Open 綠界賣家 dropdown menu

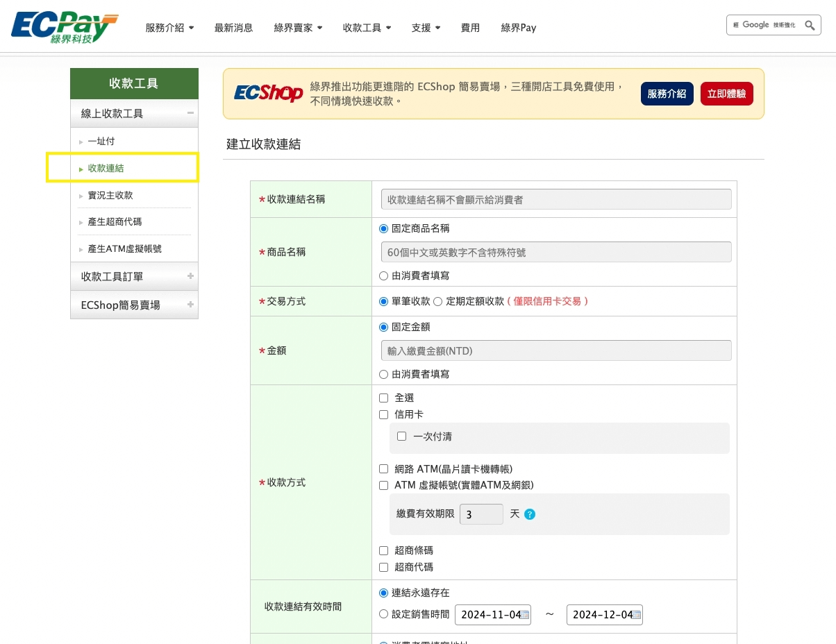298,28
